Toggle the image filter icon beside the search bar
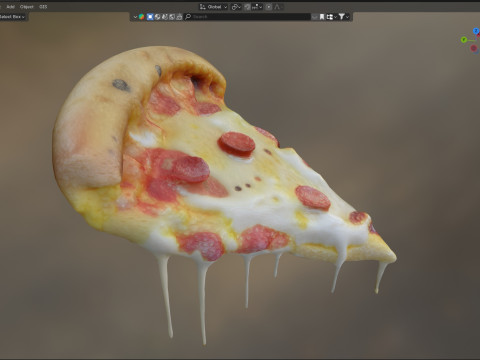Image resolution: width=480 pixels, height=360 pixels. click(172, 17)
